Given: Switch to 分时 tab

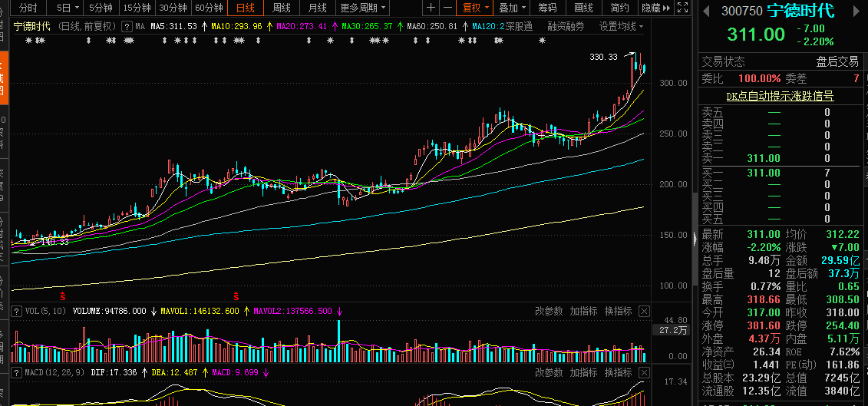Looking at the screenshot, I should [28, 8].
